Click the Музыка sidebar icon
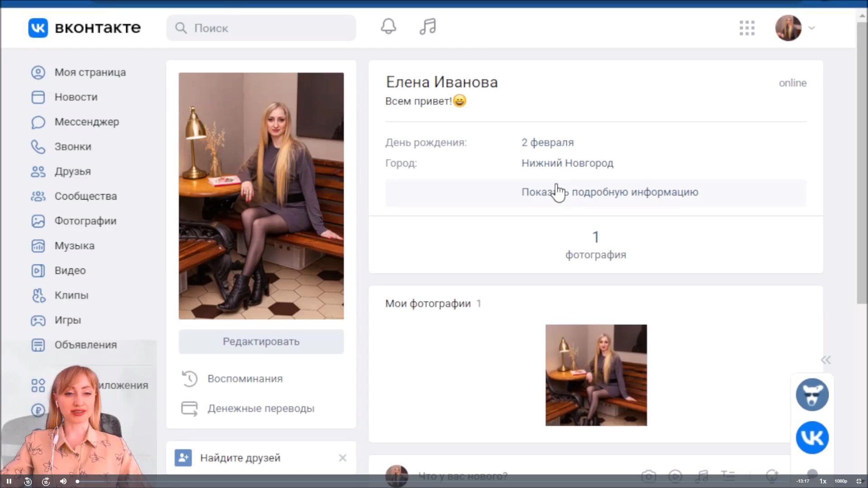Image resolution: width=868 pixels, height=488 pixels. [38, 246]
